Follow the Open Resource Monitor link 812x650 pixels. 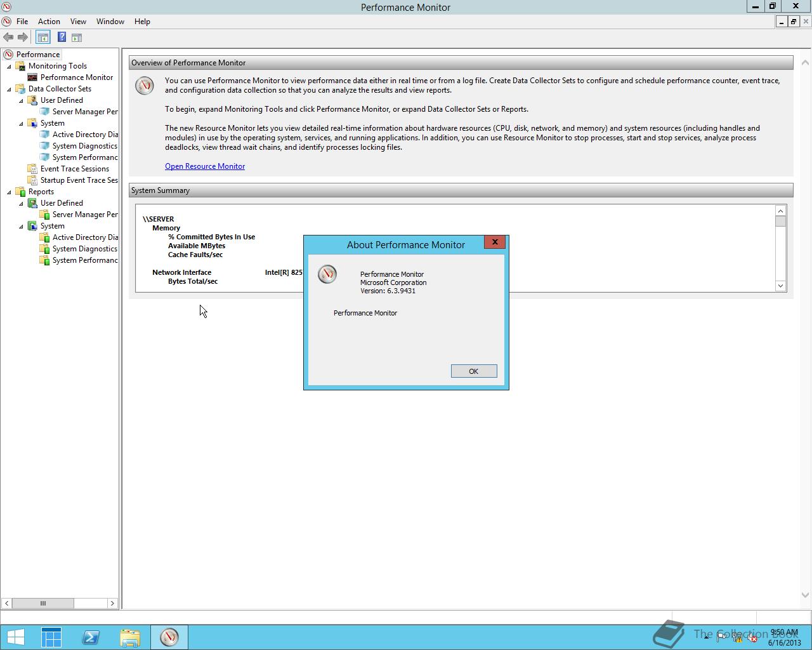click(x=205, y=166)
